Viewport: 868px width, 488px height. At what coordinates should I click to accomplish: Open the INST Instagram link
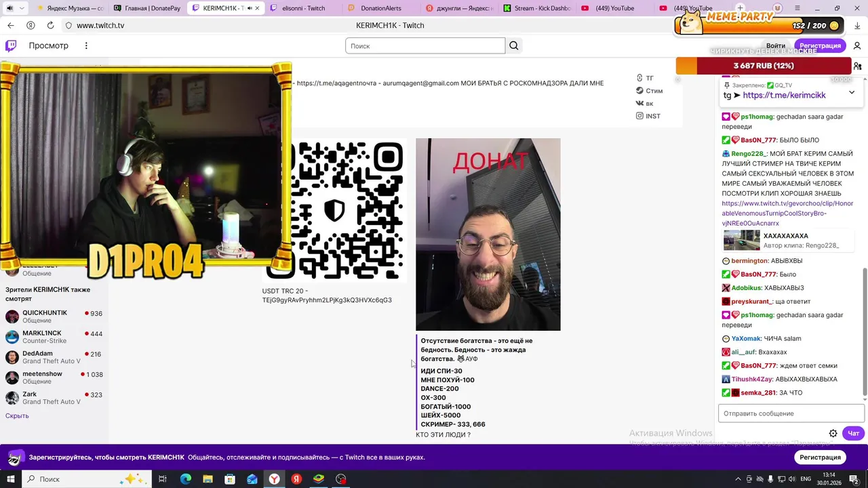pyautogui.click(x=648, y=116)
